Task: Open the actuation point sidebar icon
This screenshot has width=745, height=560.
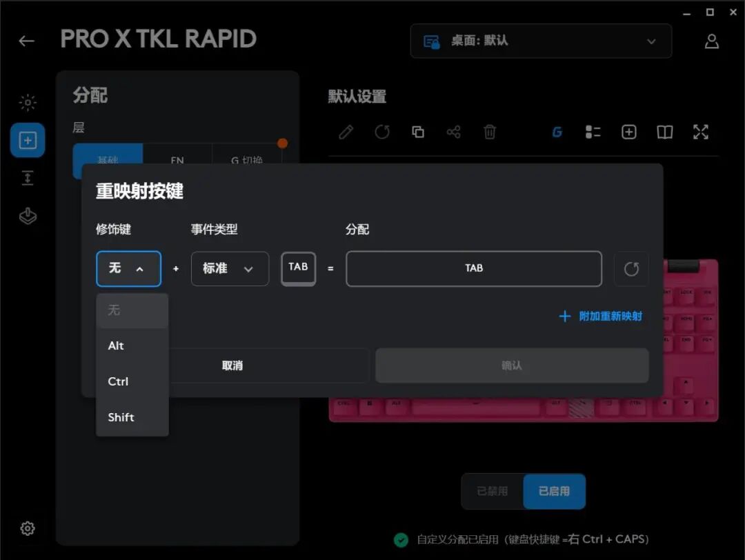Action: pyautogui.click(x=28, y=178)
